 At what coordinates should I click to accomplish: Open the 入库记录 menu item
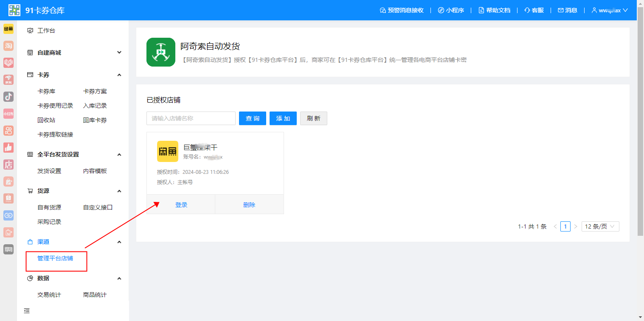click(95, 106)
